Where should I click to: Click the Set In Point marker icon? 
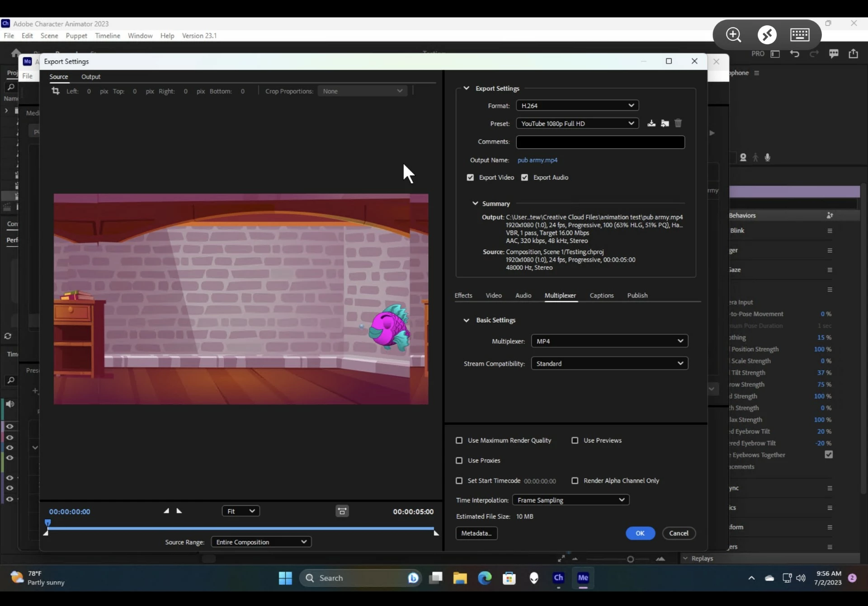(x=166, y=511)
